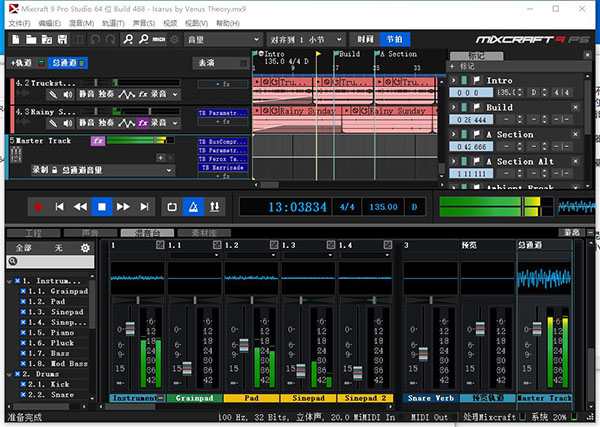Click the fast-forward transport button
Image resolution: width=600 pixels, height=427 pixels.
[123, 207]
